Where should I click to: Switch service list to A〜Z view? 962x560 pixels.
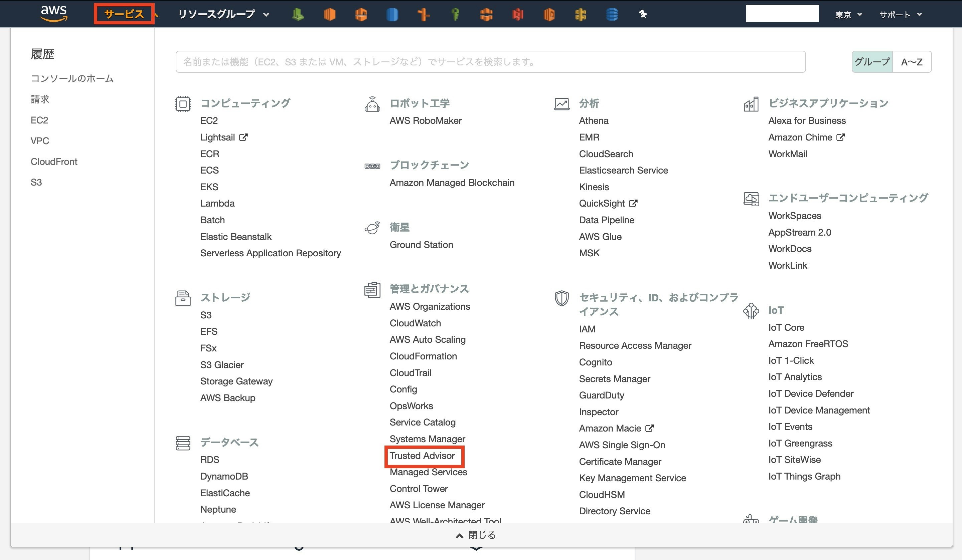(x=912, y=62)
